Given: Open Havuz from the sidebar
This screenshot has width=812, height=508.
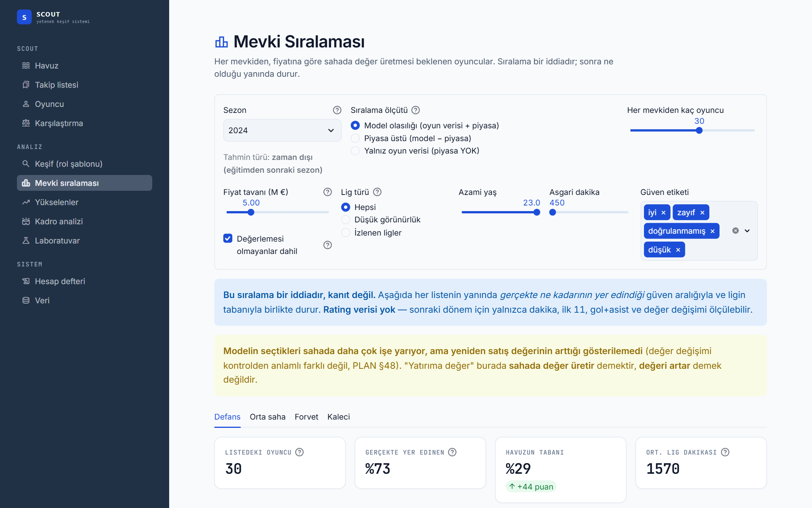Looking at the screenshot, I should pos(85,65).
